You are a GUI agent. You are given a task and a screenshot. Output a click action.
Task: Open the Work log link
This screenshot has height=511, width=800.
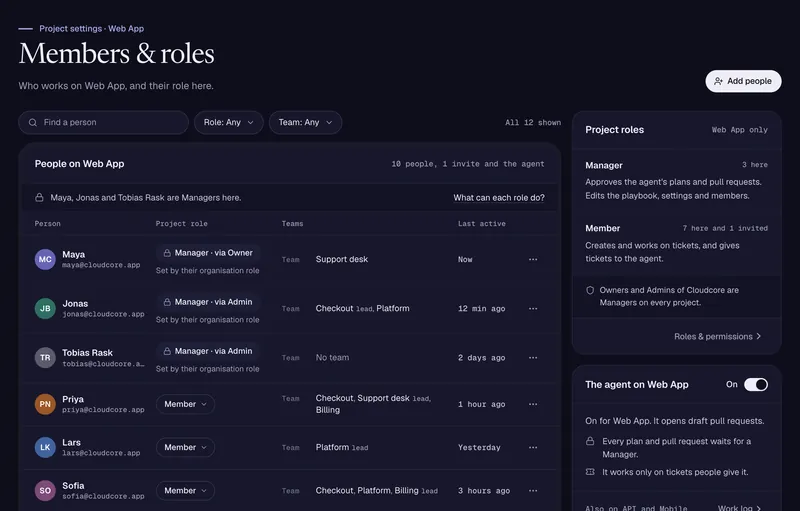(x=739, y=508)
